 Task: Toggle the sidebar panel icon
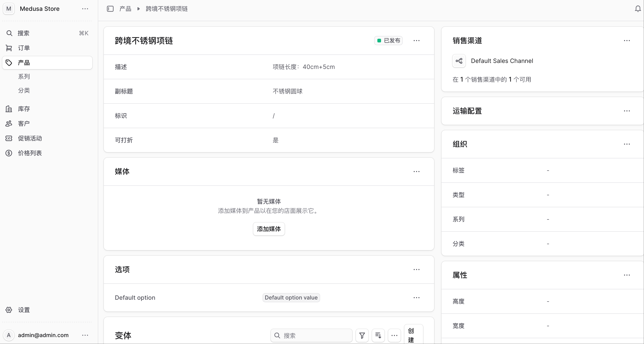pos(110,9)
